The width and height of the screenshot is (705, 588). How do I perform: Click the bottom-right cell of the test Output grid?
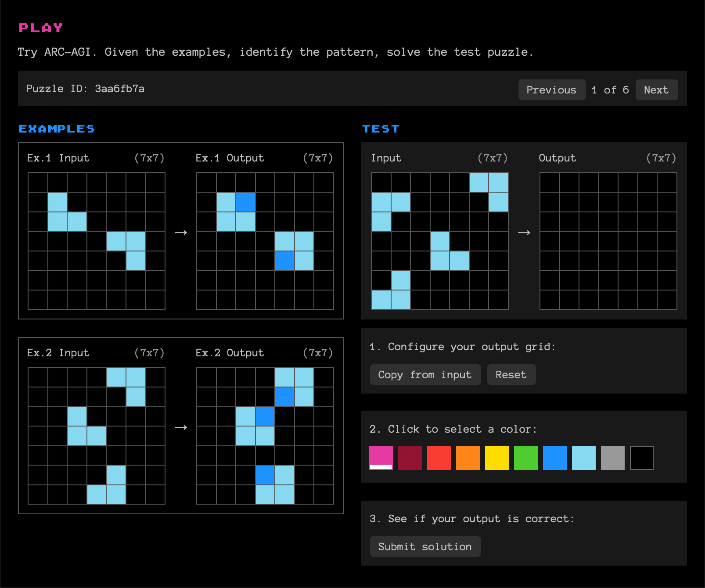667,300
